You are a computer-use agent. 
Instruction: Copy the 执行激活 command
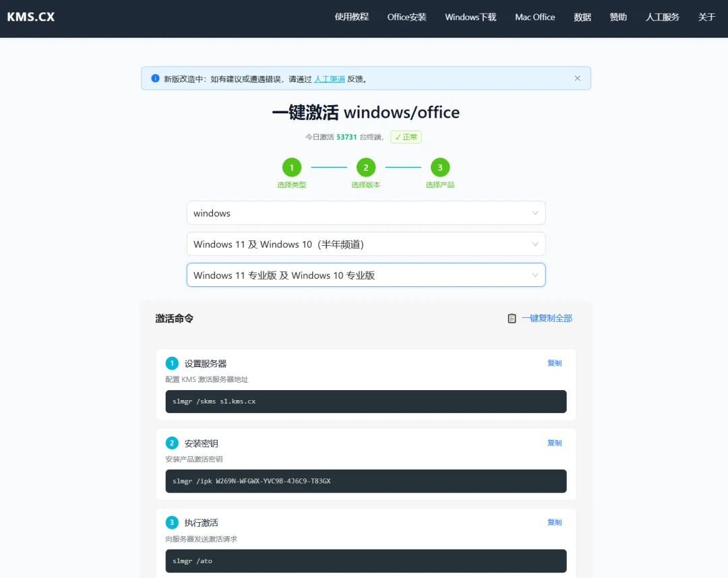point(554,522)
